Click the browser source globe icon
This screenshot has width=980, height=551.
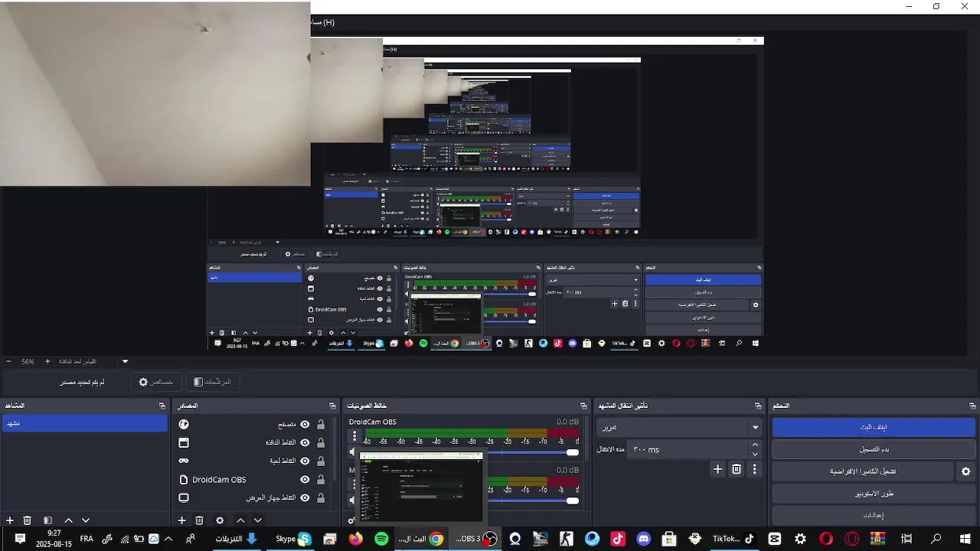(184, 424)
